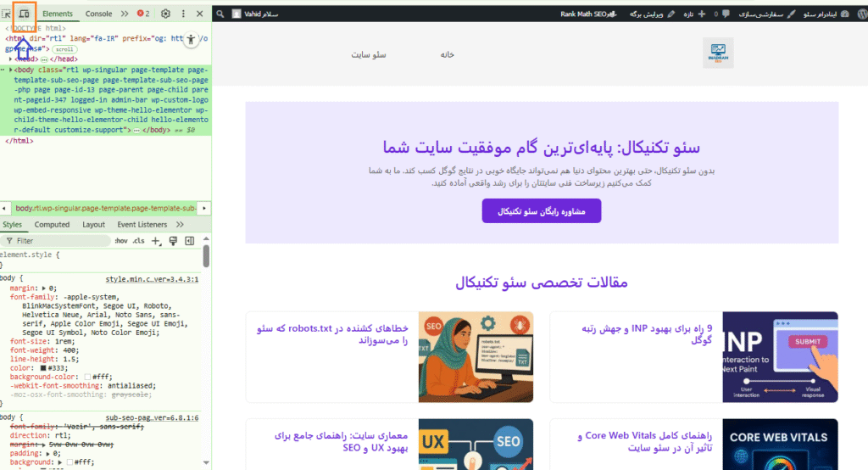Open the DevTools three-dot customize menu
Screen dimensions: 868x470
[x=183, y=14]
